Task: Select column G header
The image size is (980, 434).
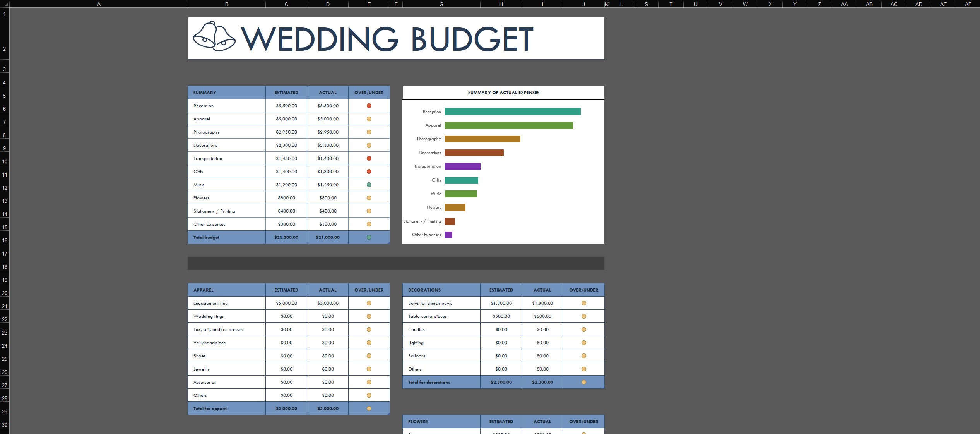Action: tap(441, 4)
